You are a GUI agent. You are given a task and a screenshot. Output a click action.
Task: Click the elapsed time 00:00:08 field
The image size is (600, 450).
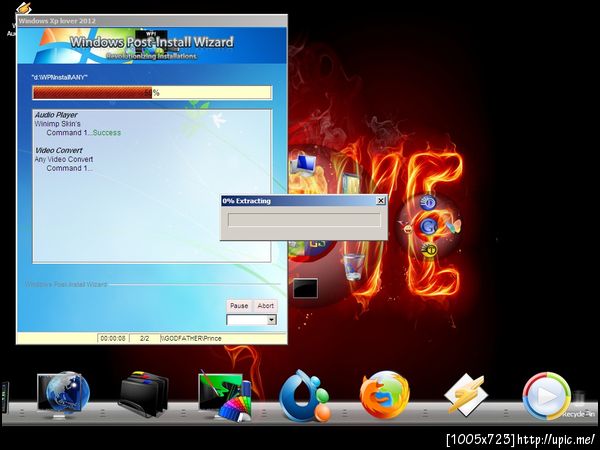pyautogui.click(x=113, y=338)
